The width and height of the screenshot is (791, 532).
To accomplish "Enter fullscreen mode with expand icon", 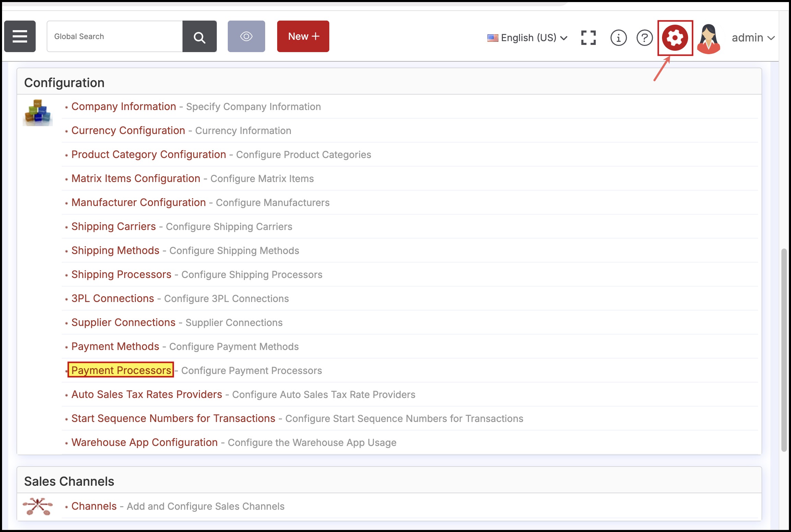I will [588, 38].
